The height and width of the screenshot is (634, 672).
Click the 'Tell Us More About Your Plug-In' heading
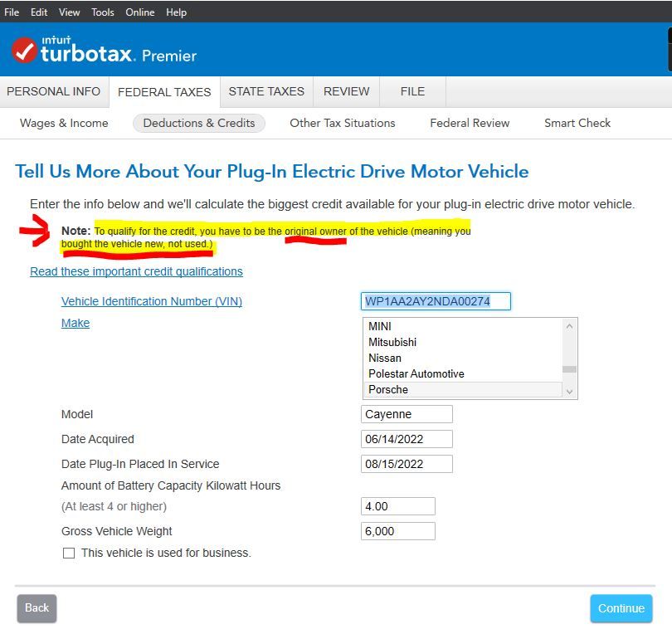click(272, 172)
